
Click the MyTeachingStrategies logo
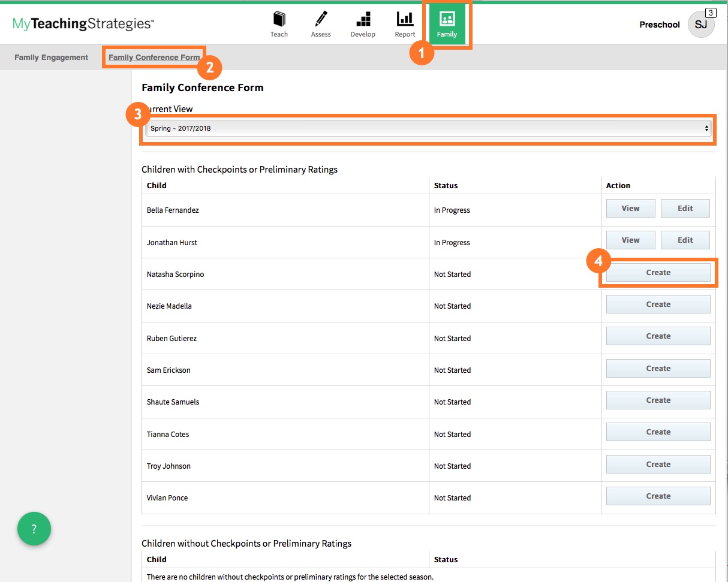83,24
